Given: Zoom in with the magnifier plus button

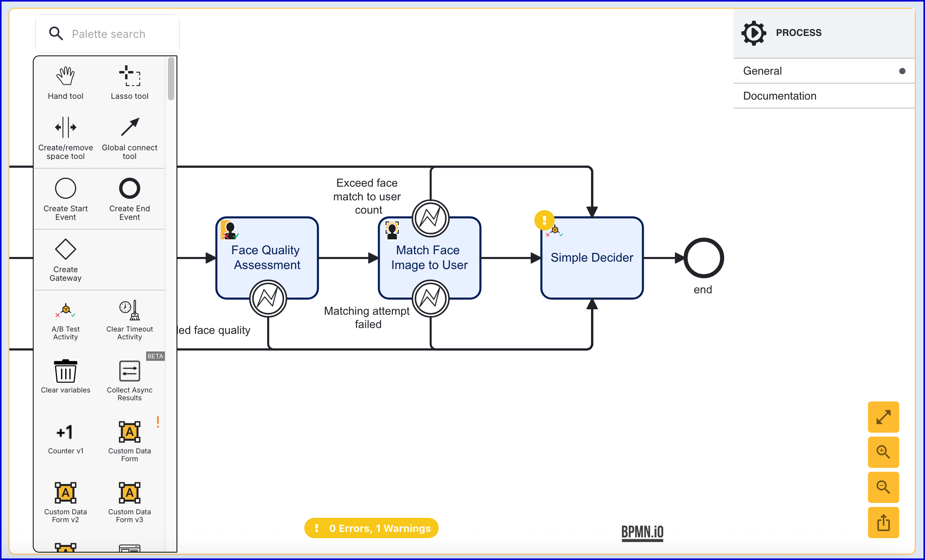Looking at the screenshot, I should point(883,452).
